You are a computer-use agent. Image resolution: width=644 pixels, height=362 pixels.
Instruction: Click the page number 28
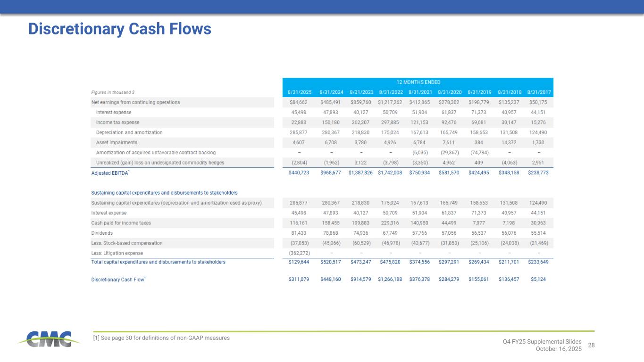tap(591, 346)
